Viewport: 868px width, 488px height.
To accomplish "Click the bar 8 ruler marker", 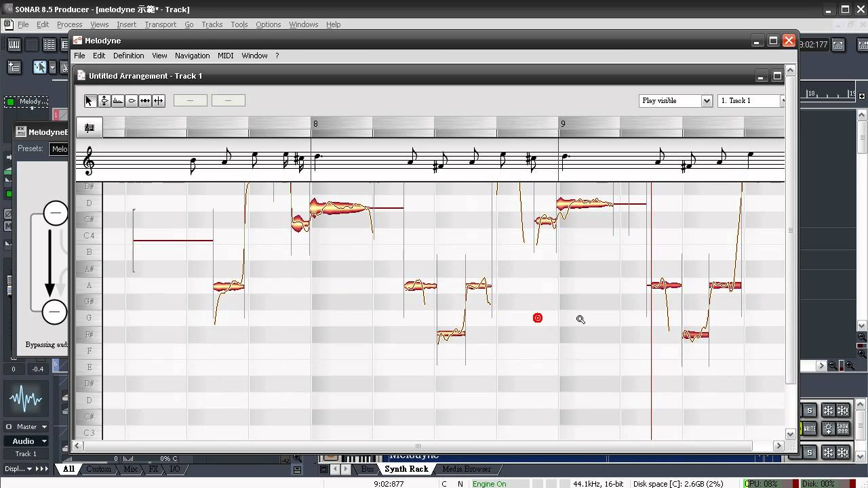I will 315,123.
